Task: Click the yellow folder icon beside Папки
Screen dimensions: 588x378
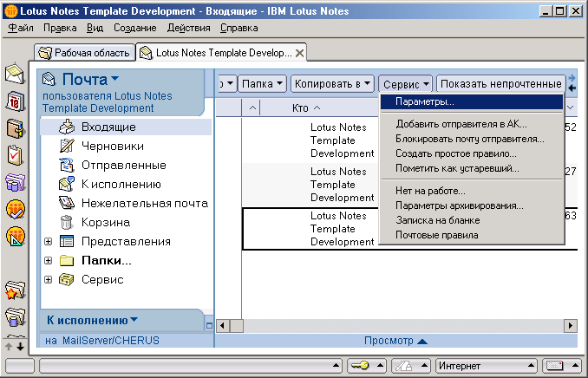Action: pos(67,260)
